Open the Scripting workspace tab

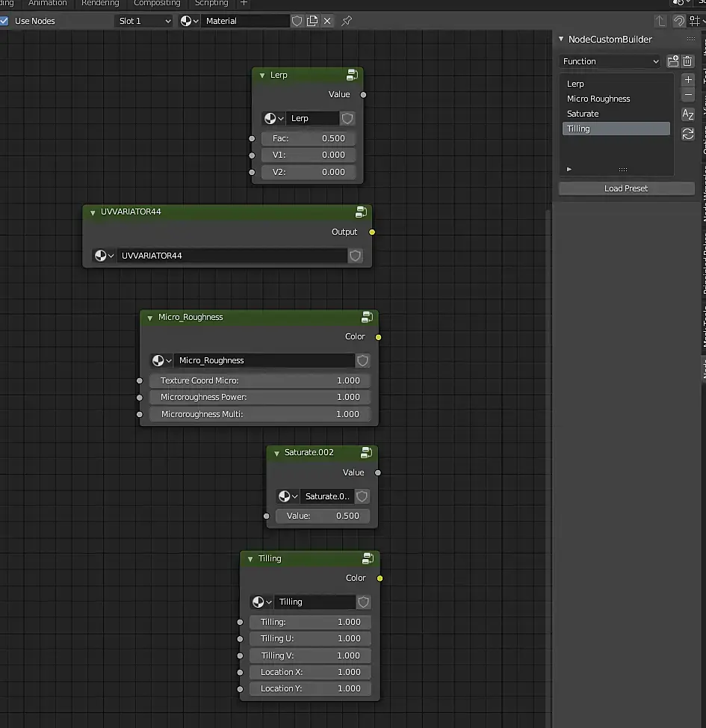pyautogui.click(x=211, y=3)
